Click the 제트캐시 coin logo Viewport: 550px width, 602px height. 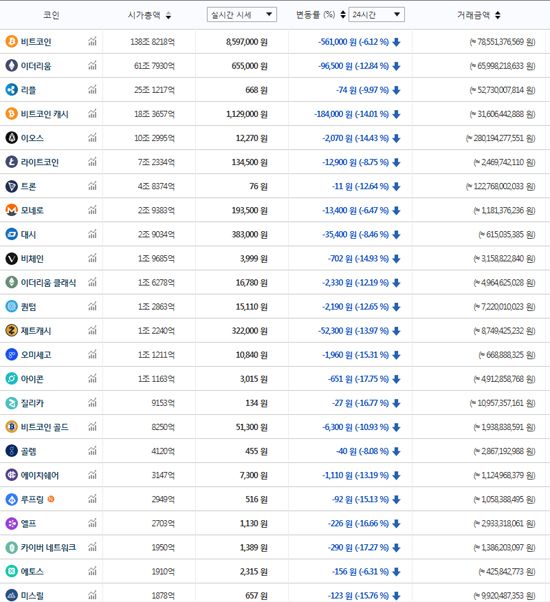pos(12,331)
